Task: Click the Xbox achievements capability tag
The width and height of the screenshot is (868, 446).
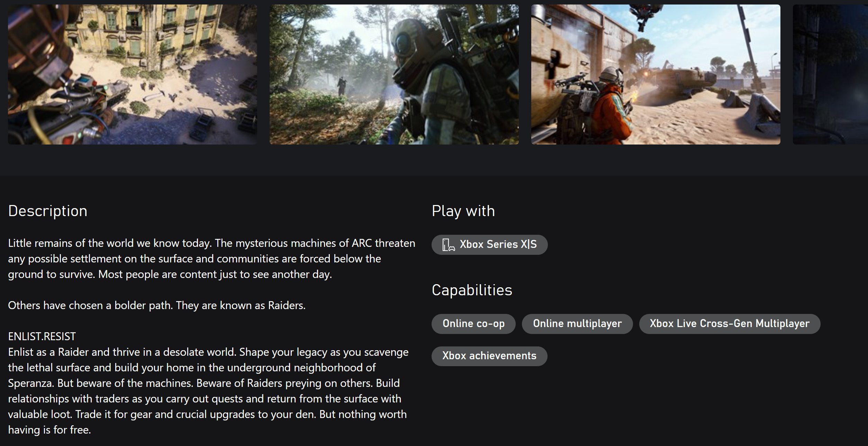Action: coord(489,356)
